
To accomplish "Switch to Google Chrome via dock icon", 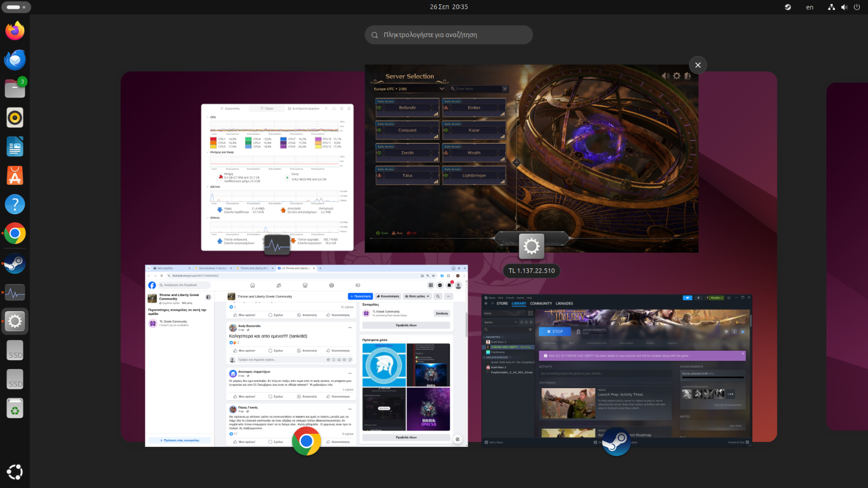I will tap(15, 234).
